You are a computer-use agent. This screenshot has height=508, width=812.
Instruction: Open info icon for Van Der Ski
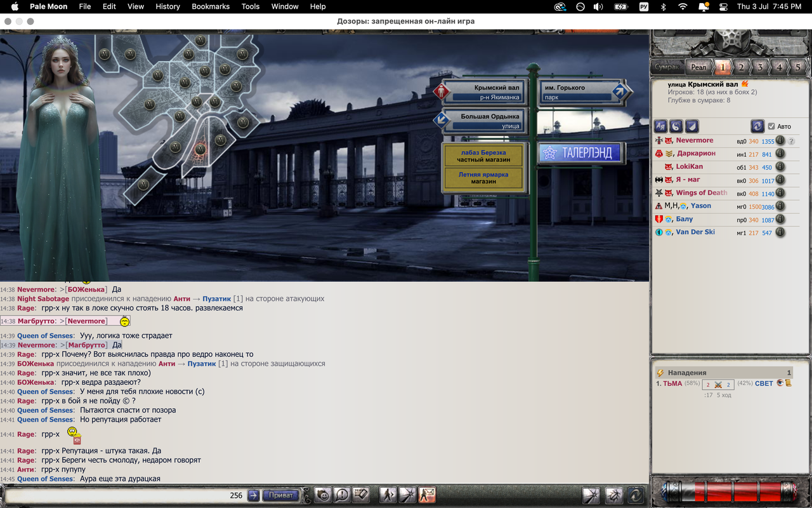[780, 232]
